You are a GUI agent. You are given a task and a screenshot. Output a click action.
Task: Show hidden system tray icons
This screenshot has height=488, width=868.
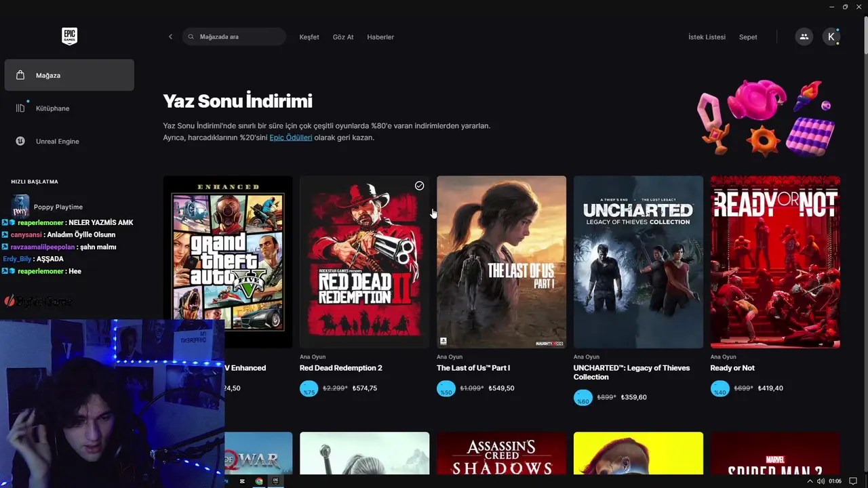[x=810, y=481]
